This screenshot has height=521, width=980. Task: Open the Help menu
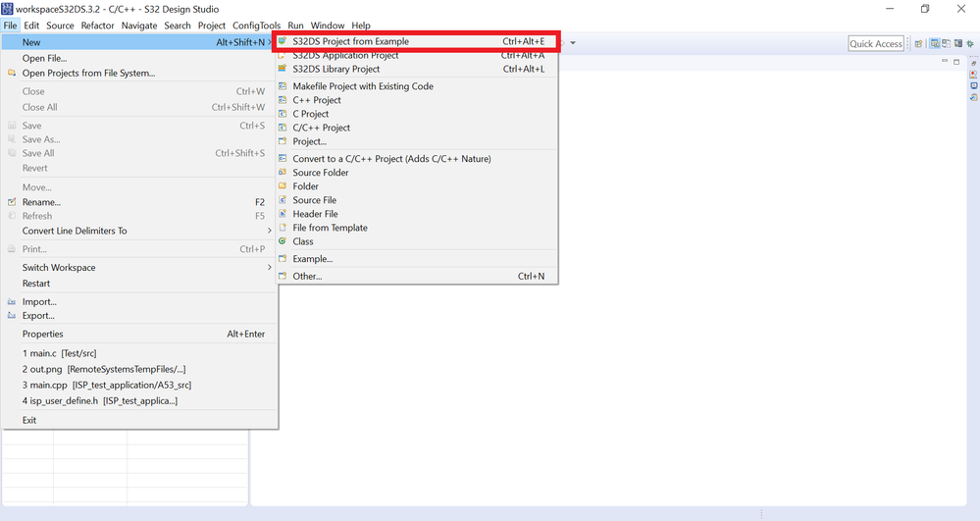[361, 26]
